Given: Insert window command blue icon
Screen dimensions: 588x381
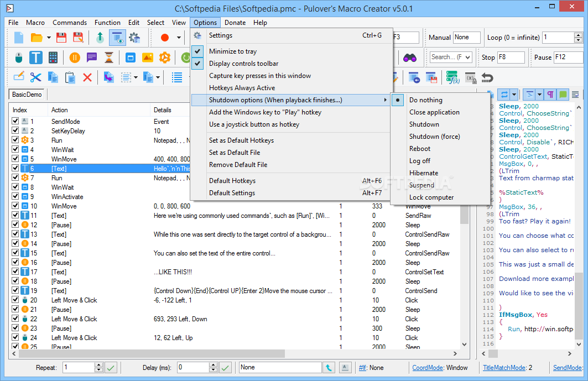Looking at the screenshot, I should pyautogui.click(x=130, y=58).
